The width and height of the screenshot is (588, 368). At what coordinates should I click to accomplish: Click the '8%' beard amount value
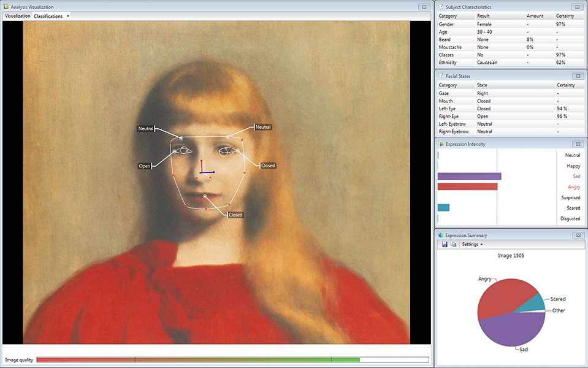tap(530, 39)
